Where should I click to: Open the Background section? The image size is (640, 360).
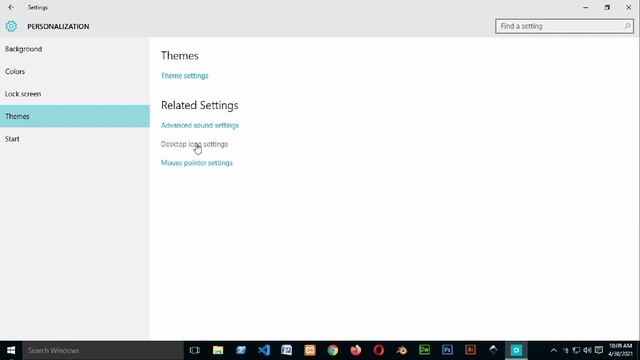(x=75, y=49)
